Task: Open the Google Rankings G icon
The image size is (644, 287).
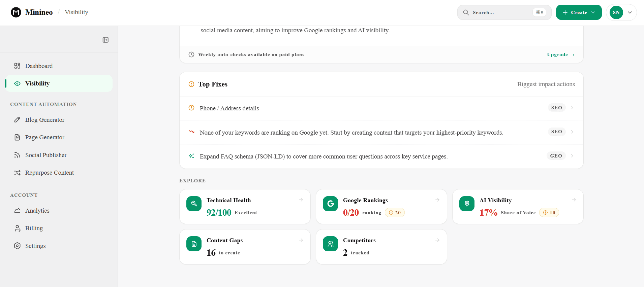Action: (330, 204)
